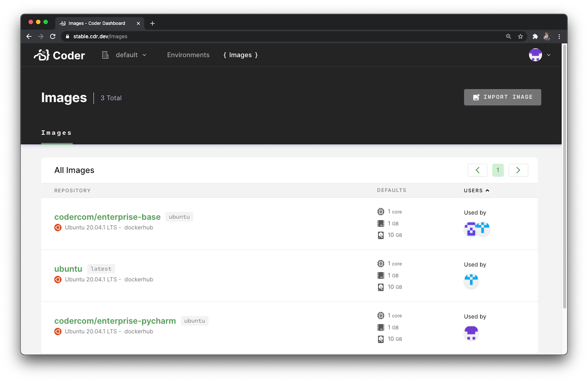Click the 3 Total count text
Screen dimensions: 588x382
[111, 98]
